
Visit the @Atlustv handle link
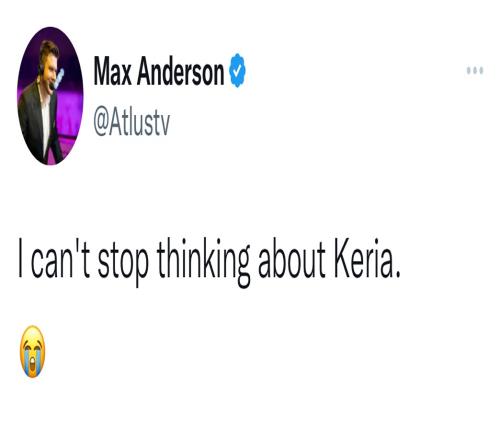pos(131,123)
